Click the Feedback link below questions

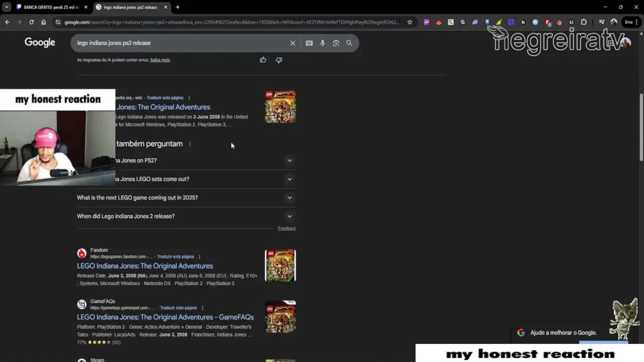[x=287, y=228]
